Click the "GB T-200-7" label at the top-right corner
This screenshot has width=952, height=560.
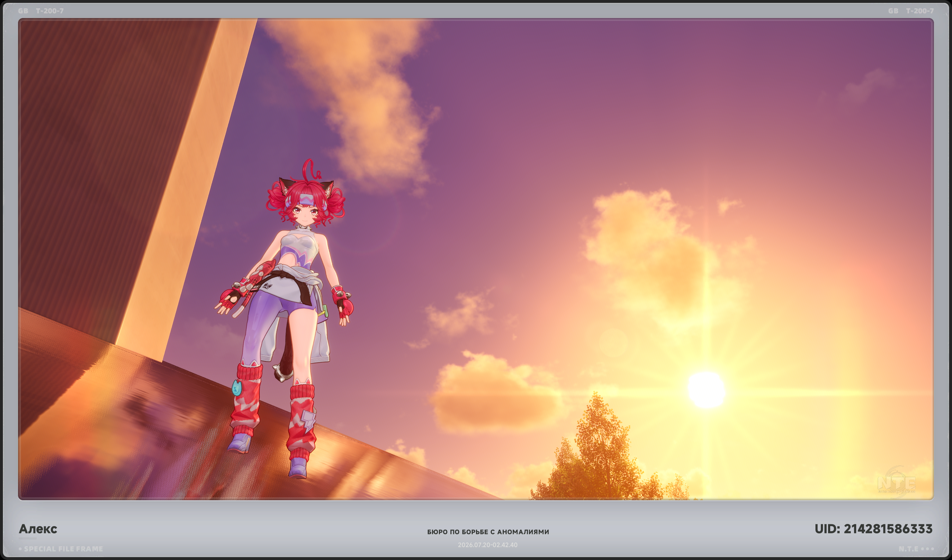click(x=911, y=11)
